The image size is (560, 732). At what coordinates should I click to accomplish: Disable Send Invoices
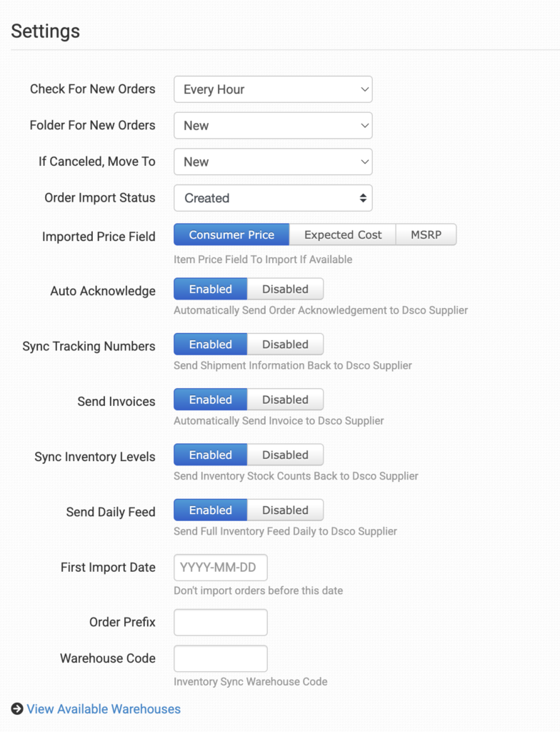tap(285, 400)
